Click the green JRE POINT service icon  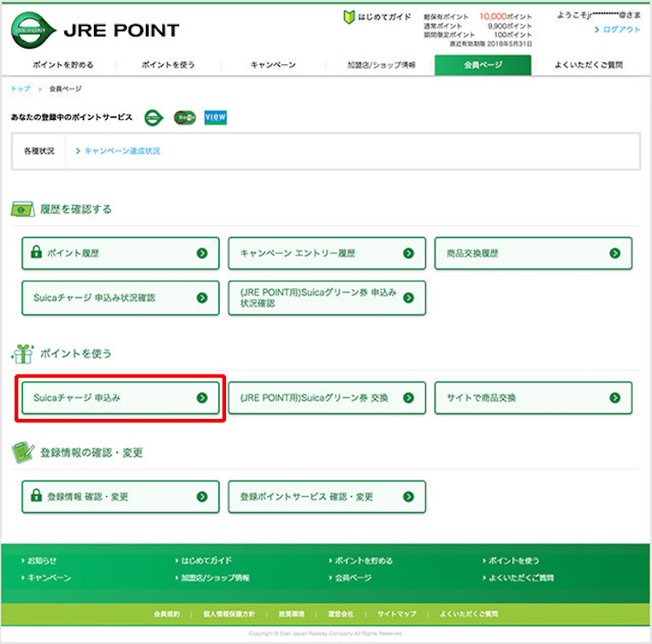[x=154, y=116]
